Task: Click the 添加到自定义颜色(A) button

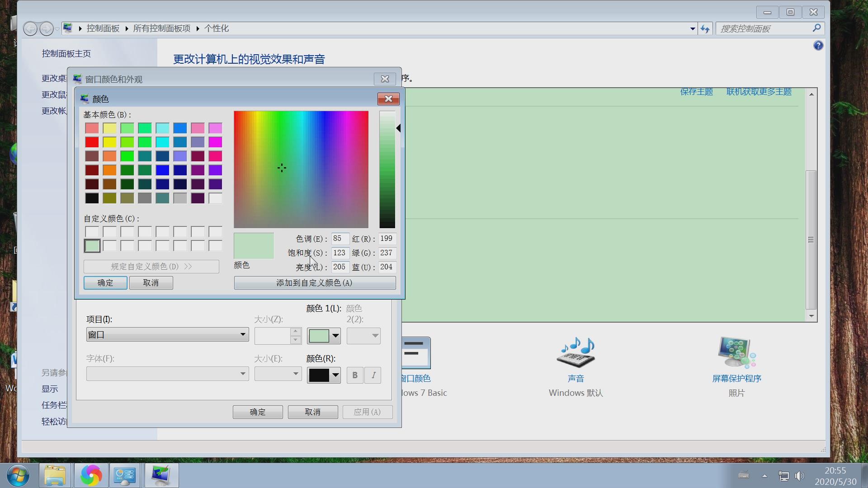Action: pyautogui.click(x=315, y=283)
